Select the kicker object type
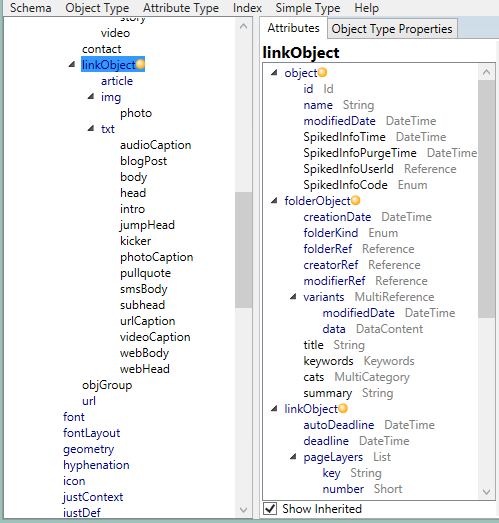The image size is (499, 523). (135, 241)
